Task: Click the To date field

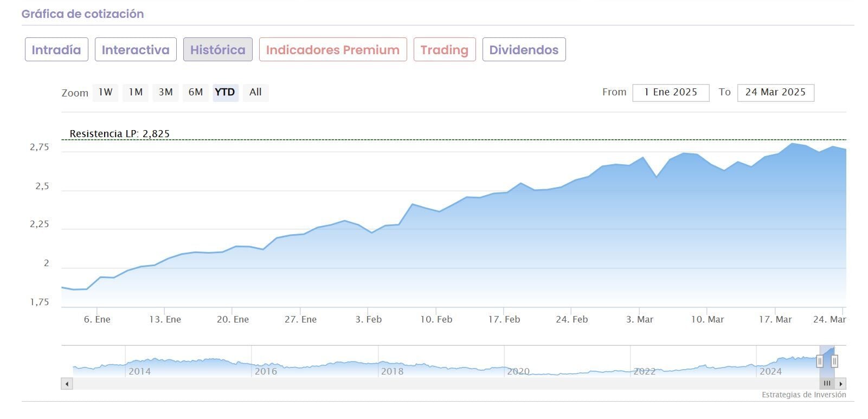Action: pos(775,93)
